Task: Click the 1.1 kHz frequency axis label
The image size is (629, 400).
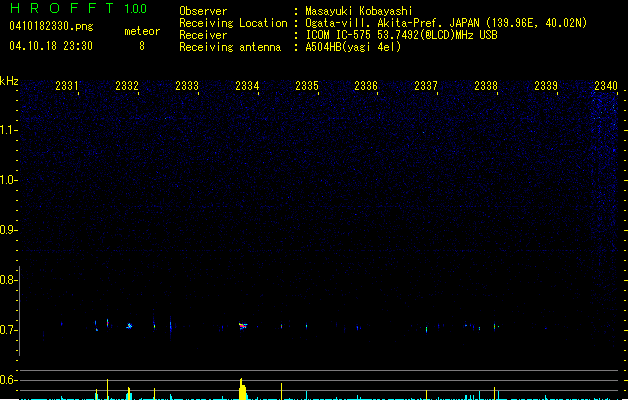Action: [8, 130]
